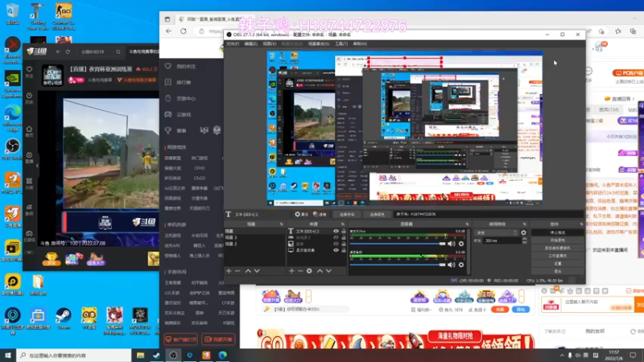Image resolution: width=644 pixels, height=362 pixels.
Task: Open the transition type dropdown
Action: 496,232
